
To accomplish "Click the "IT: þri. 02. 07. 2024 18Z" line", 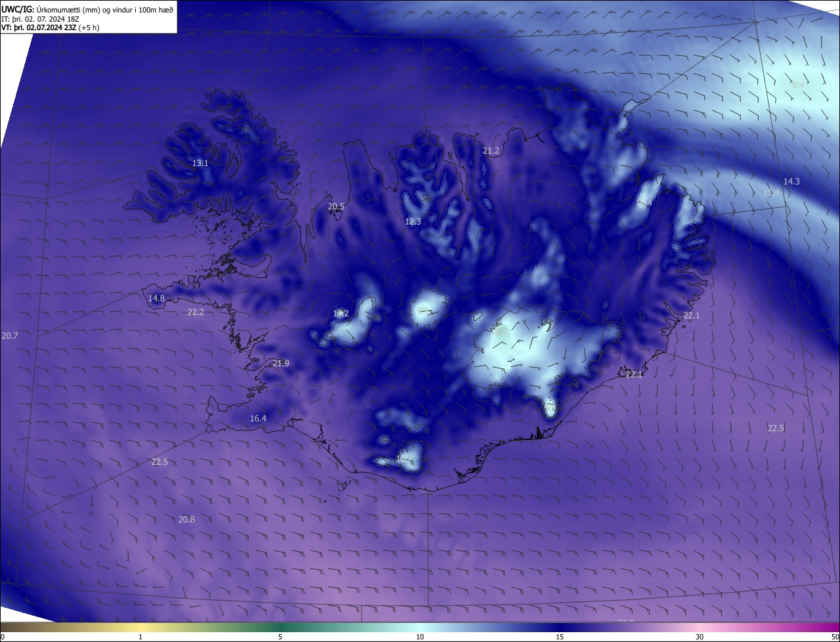I will [x=40, y=19].
